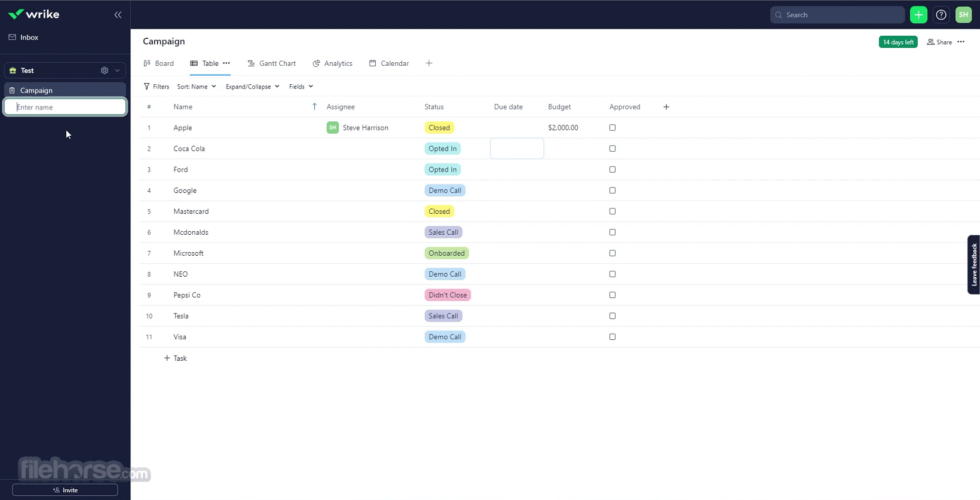
Task: Click the Status column header
Action: (x=434, y=107)
